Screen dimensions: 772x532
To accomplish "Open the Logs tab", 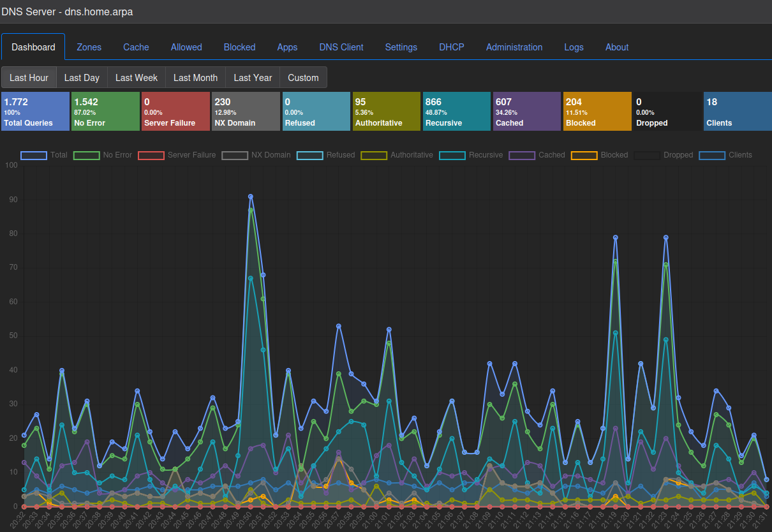I will tap(574, 47).
